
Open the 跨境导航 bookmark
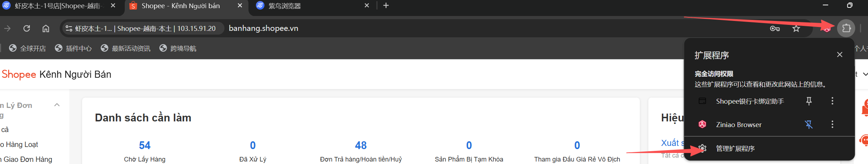pyautogui.click(x=178, y=48)
